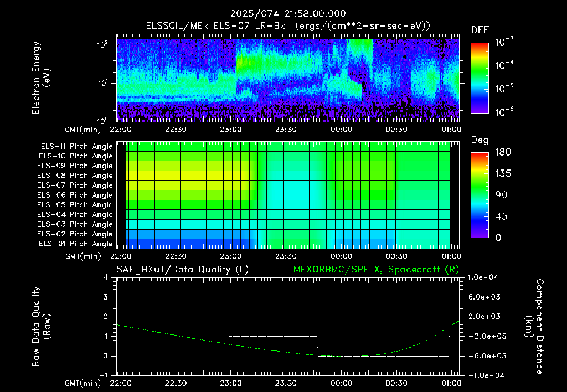The image size is (567, 392).
Task: Click GMT(min) label under pitch angle panel
Action: coord(83,256)
